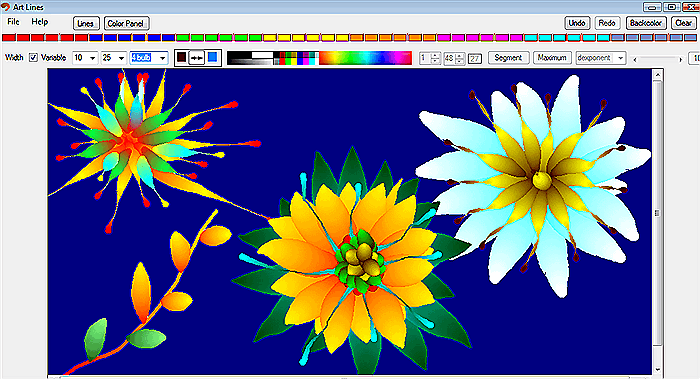Open the Help menu
700x379 pixels.
click(x=39, y=22)
